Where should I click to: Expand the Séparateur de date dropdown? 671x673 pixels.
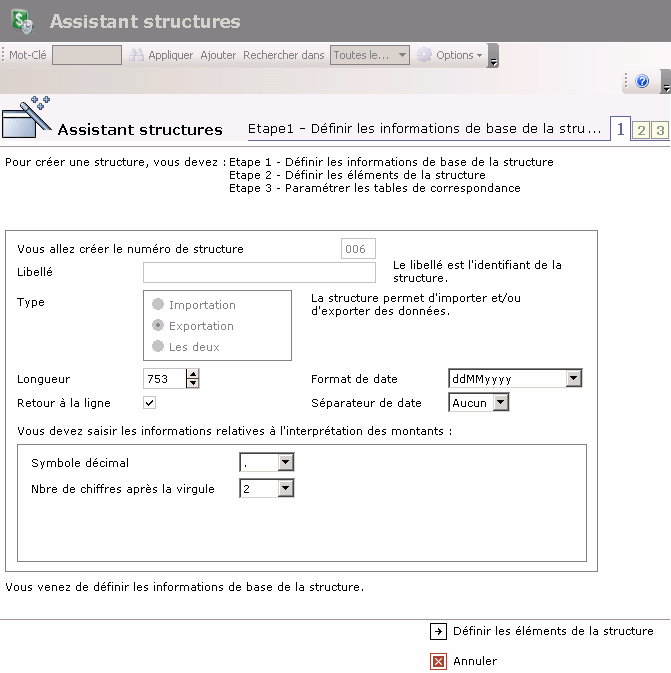click(501, 403)
